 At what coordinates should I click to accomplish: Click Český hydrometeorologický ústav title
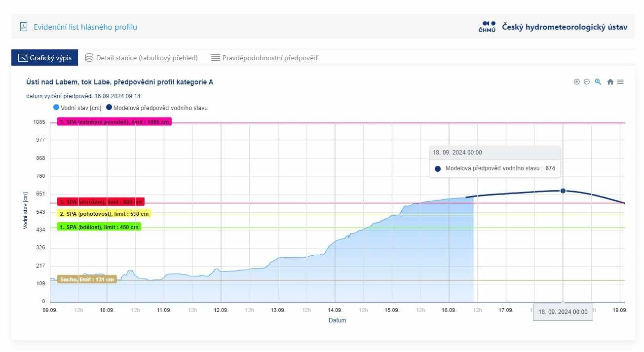pyautogui.click(x=565, y=27)
